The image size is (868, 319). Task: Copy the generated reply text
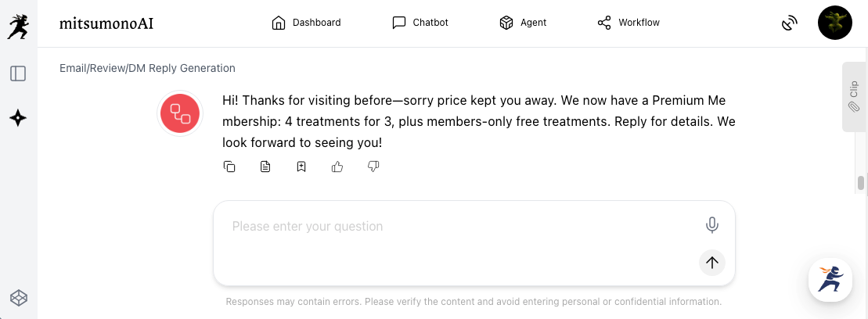coord(229,167)
